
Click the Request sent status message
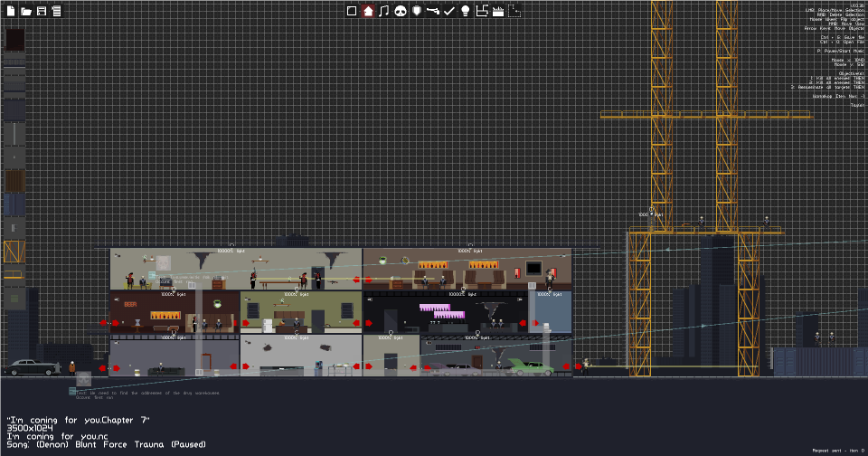tap(838, 451)
